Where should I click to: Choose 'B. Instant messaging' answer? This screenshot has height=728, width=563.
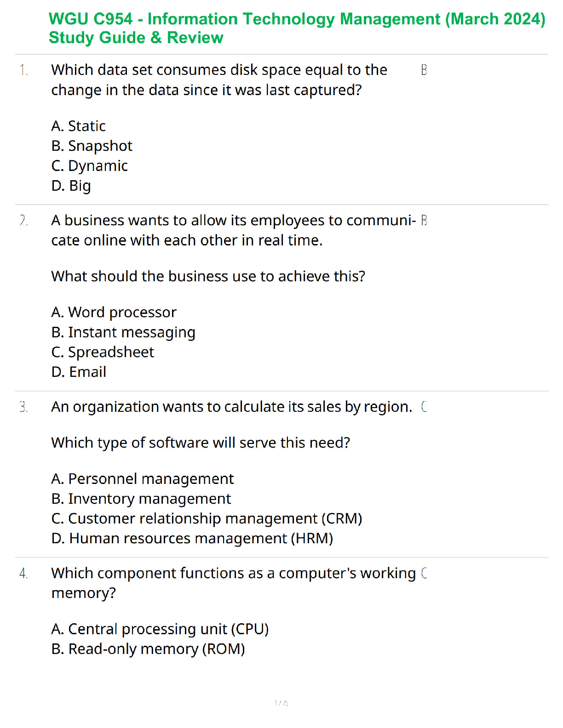tap(123, 332)
